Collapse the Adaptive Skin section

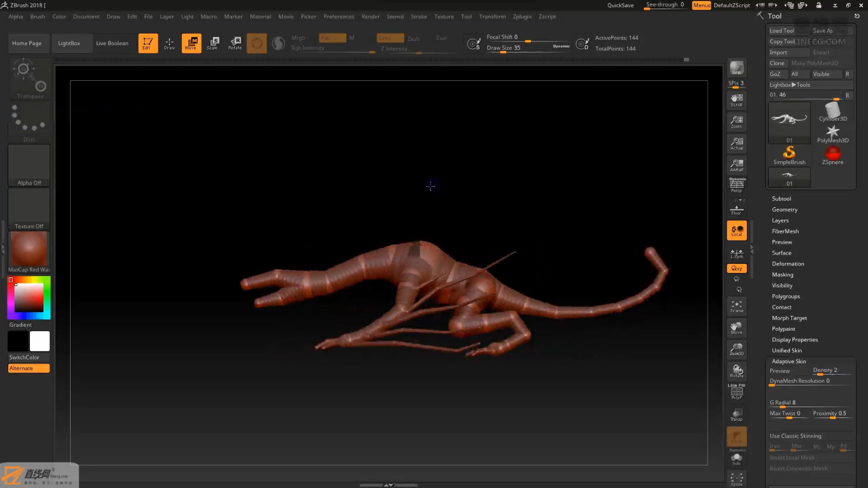pos(789,362)
